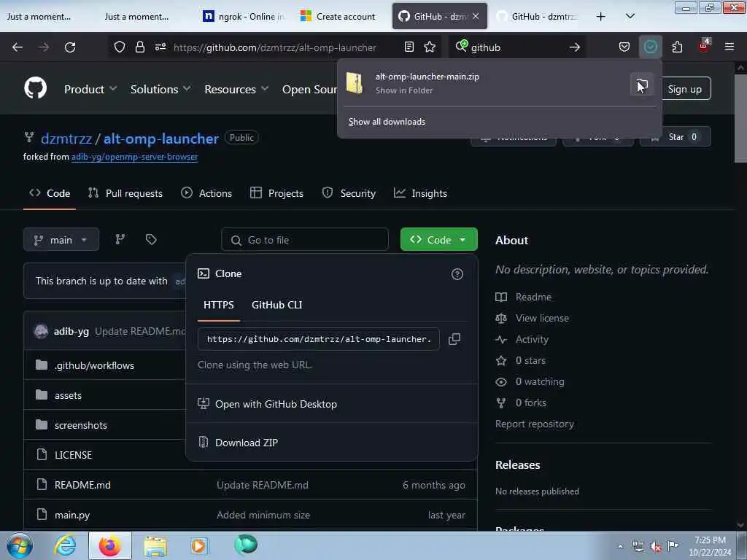Open the Pull requests tab
The width and height of the screenshot is (747, 560).
[125, 193]
